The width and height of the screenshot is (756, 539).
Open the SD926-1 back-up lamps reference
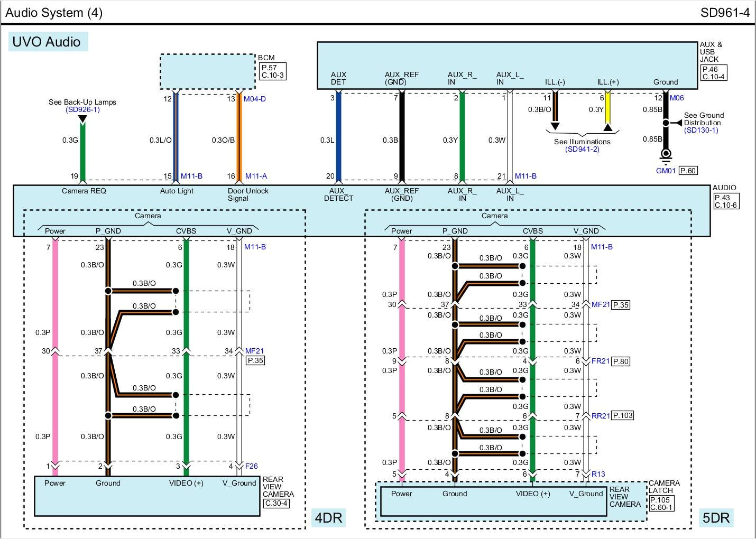[x=82, y=109]
